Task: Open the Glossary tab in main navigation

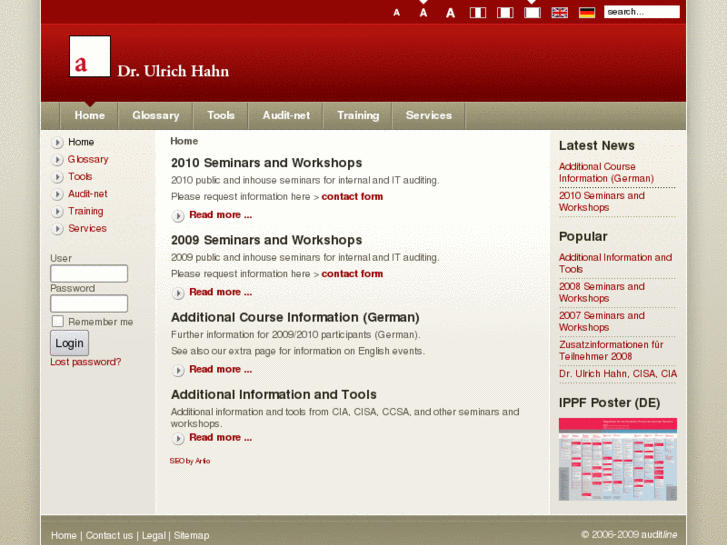Action: pyautogui.click(x=156, y=115)
